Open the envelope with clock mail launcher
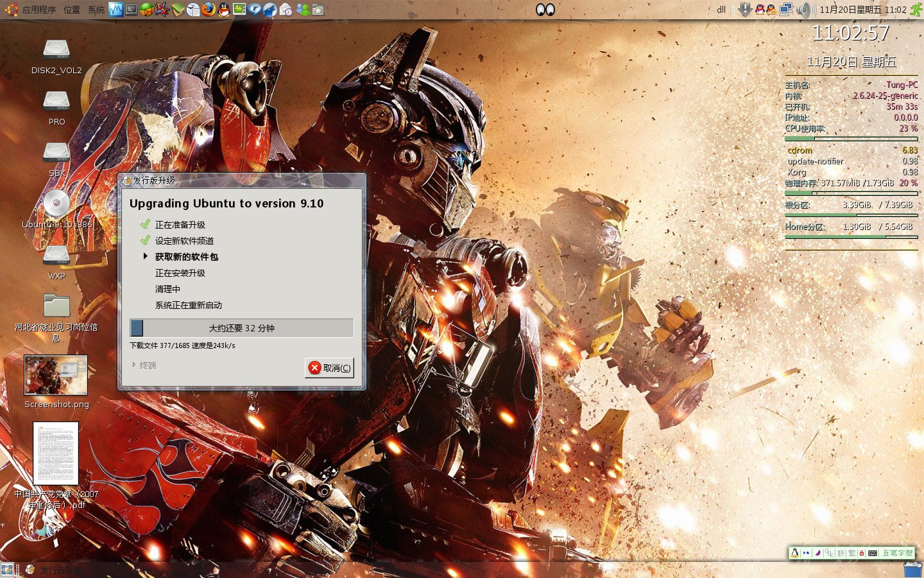Viewport: 924px width, 578px height. tap(286, 10)
